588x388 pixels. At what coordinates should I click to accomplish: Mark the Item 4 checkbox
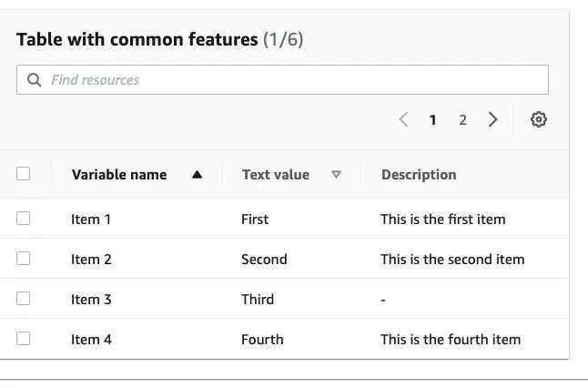(x=24, y=339)
